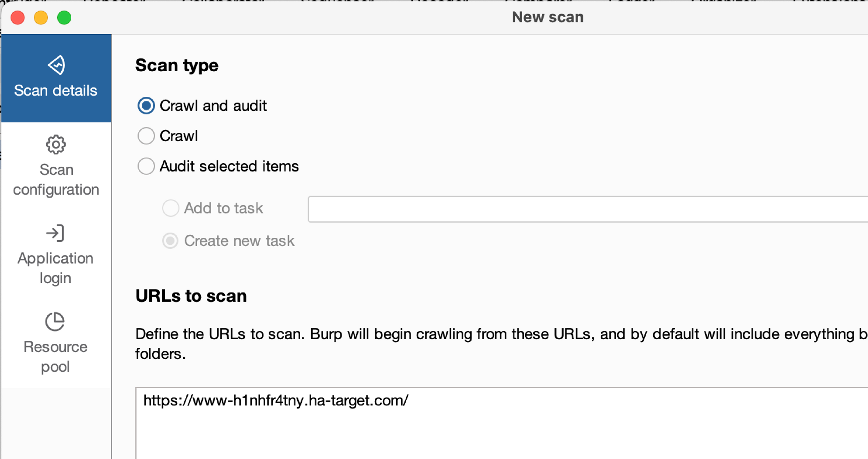Click the Application login arrow icon

[55, 233]
